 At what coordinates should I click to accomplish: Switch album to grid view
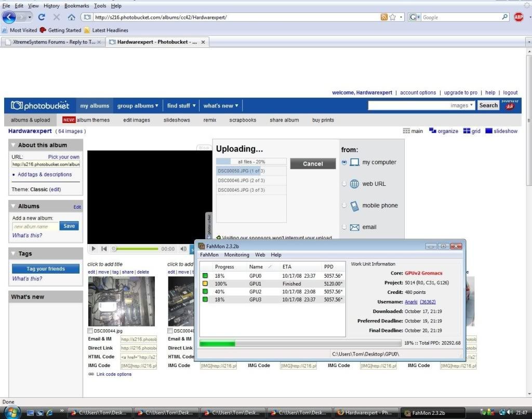coord(472,131)
